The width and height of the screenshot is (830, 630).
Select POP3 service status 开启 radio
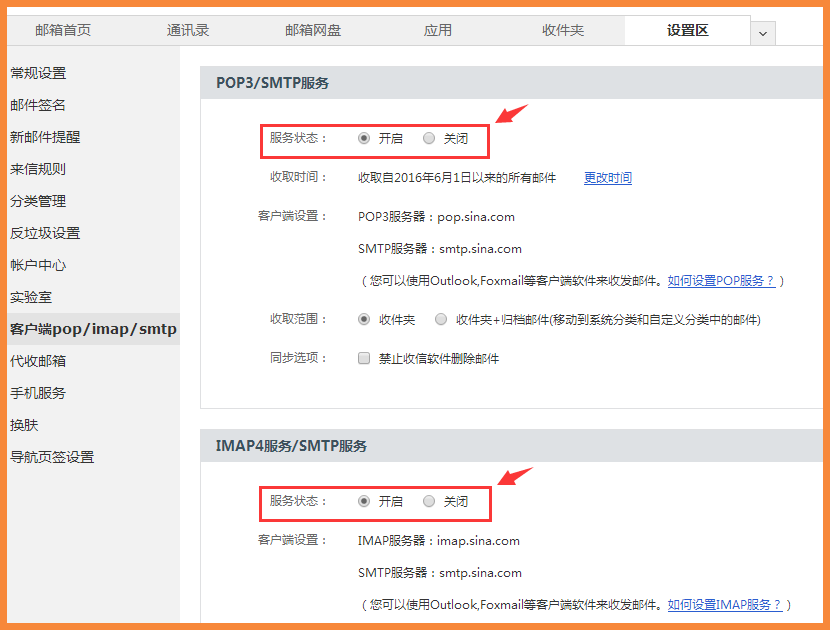pyautogui.click(x=364, y=138)
